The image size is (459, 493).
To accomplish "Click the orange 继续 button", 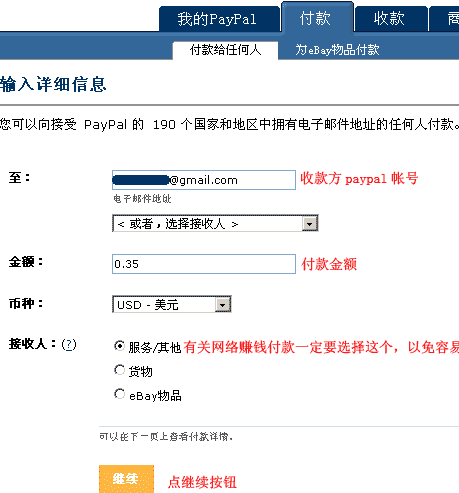I will (x=126, y=479).
